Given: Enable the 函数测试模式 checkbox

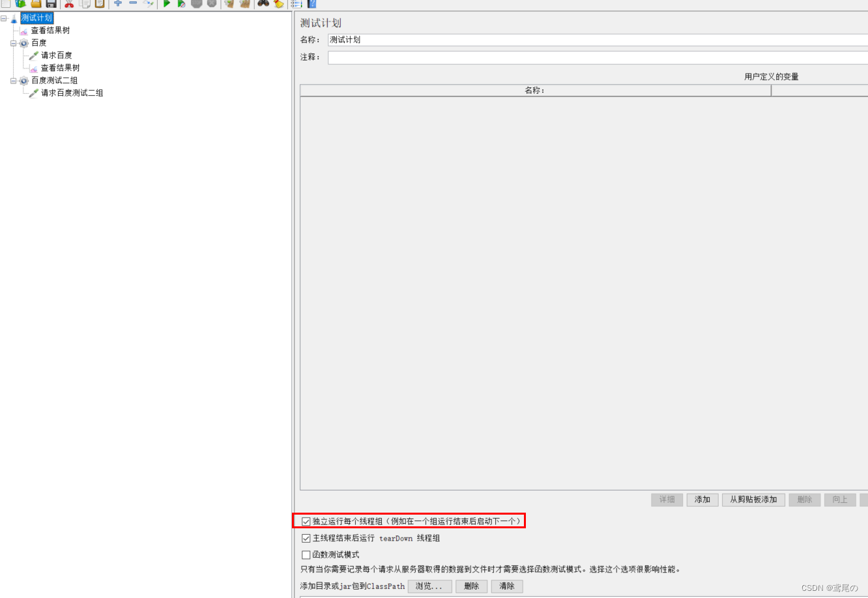Looking at the screenshot, I should [x=306, y=555].
